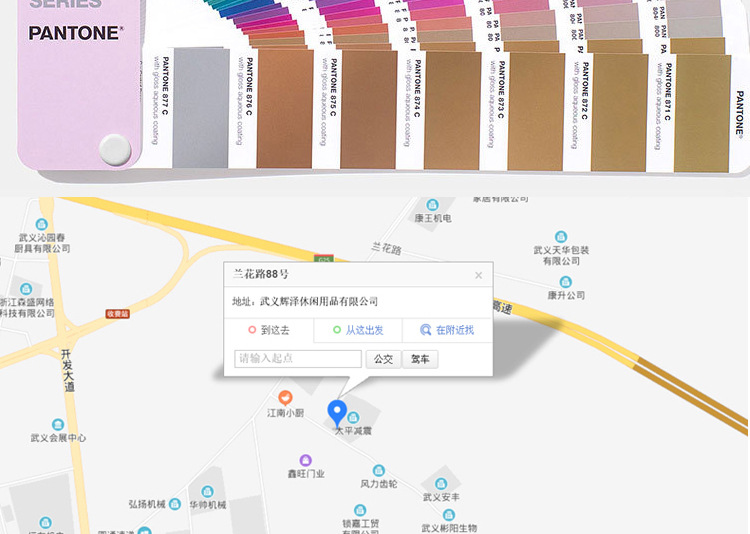
Task: Click the PANTONE 872 C gold swatch
Action: click(x=619, y=112)
